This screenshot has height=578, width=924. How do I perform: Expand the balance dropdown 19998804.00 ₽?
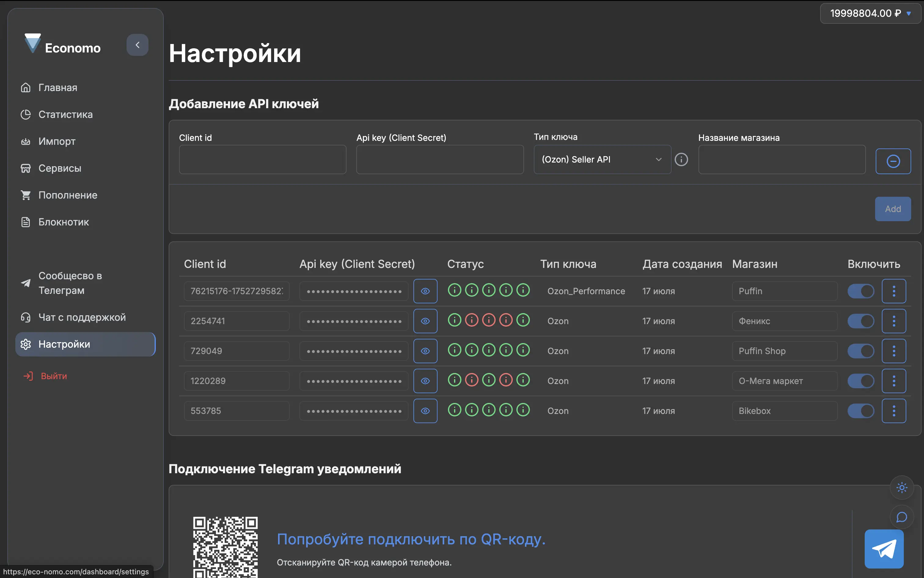pyautogui.click(x=870, y=13)
